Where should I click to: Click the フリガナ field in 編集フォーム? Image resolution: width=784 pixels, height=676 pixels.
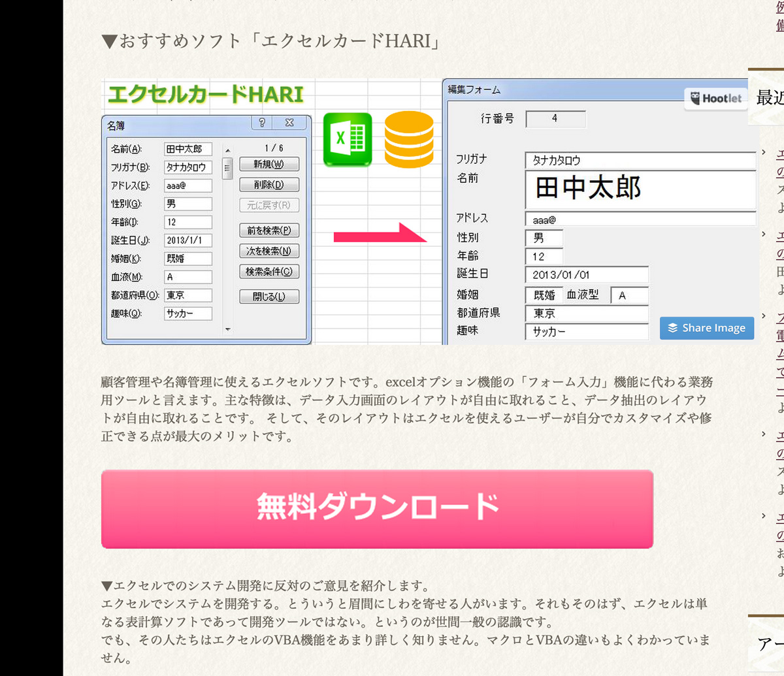coord(640,160)
